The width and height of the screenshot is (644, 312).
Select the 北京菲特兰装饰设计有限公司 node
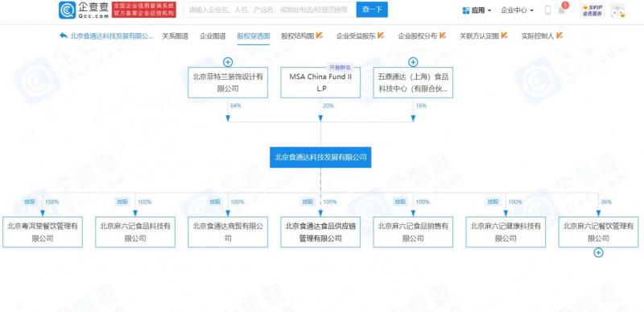[x=228, y=82]
